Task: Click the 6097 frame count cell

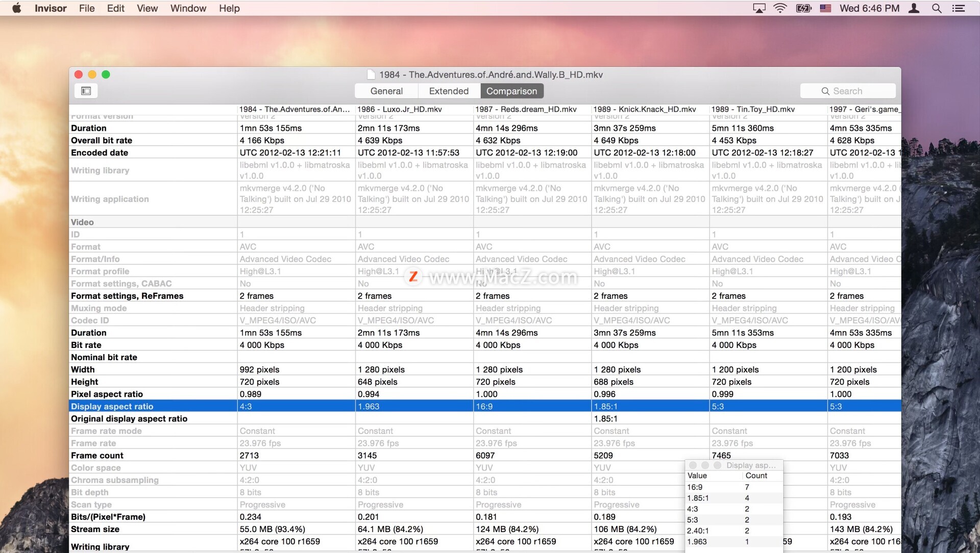Action: pyautogui.click(x=532, y=456)
